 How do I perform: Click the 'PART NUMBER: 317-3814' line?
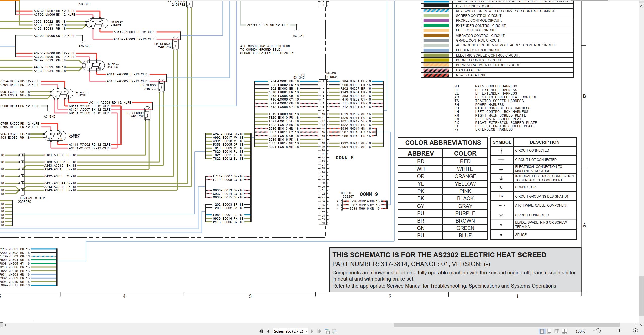tap(411, 264)
